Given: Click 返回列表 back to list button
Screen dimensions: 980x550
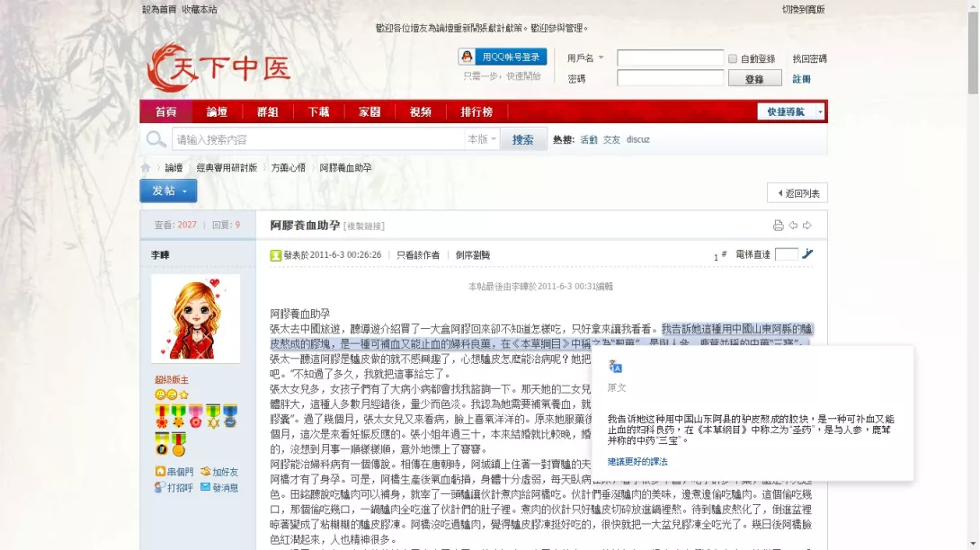Looking at the screenshot, I should 797,193.
